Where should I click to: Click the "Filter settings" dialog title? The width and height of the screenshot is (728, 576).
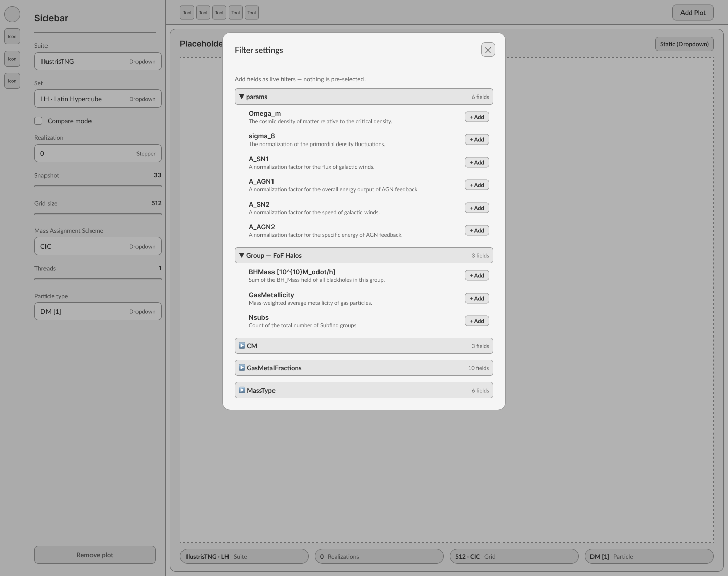(x=259, y=50)
